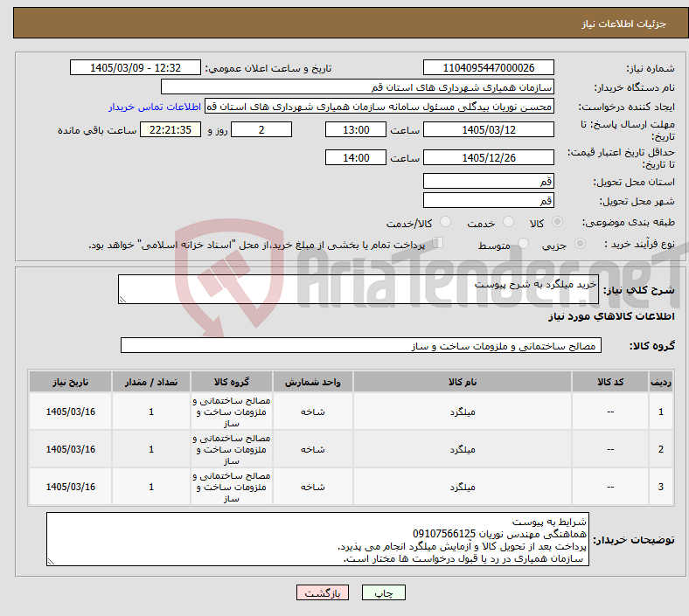Click شاخه unit in row 3
The height and width of the screenshot is (616, 689).
point(312,487)
